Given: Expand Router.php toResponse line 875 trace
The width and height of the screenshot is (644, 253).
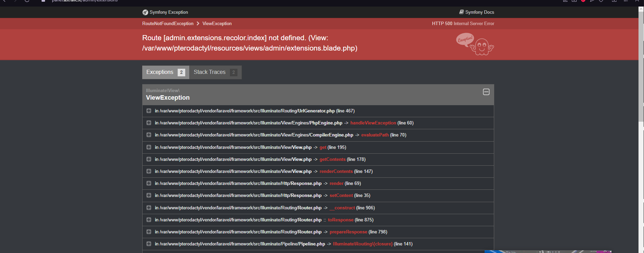Looking at the screenshot, I should pos(149,220).
